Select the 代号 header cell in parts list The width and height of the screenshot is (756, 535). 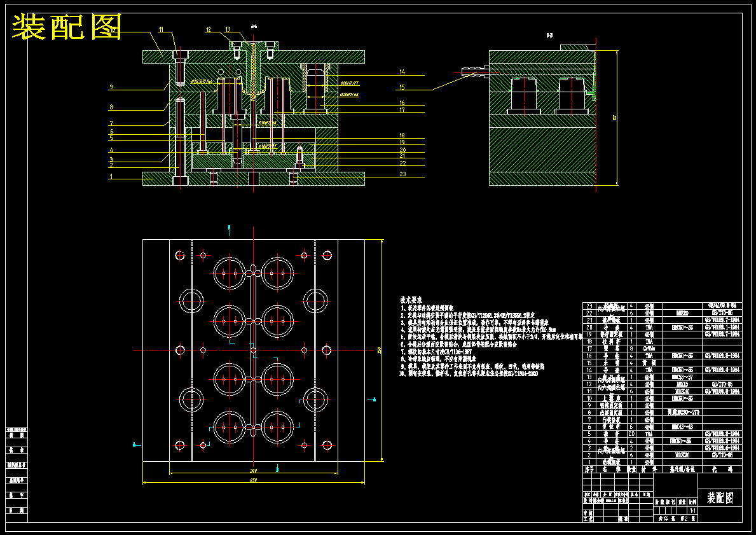(722, 469)
